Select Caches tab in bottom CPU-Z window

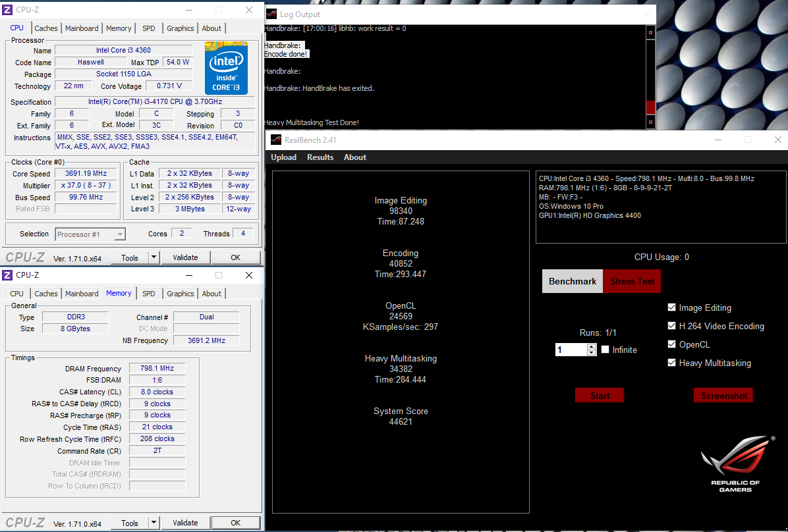click(x=46, y=294)
